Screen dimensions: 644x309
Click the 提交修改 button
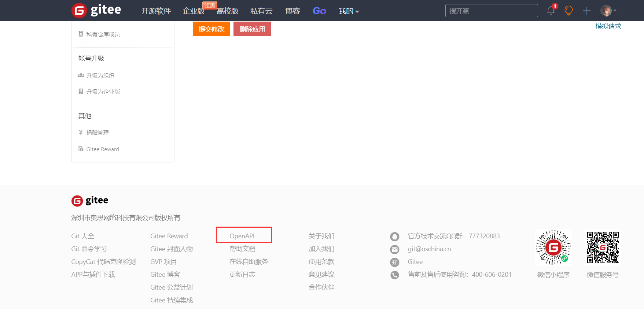pos(211,29)
